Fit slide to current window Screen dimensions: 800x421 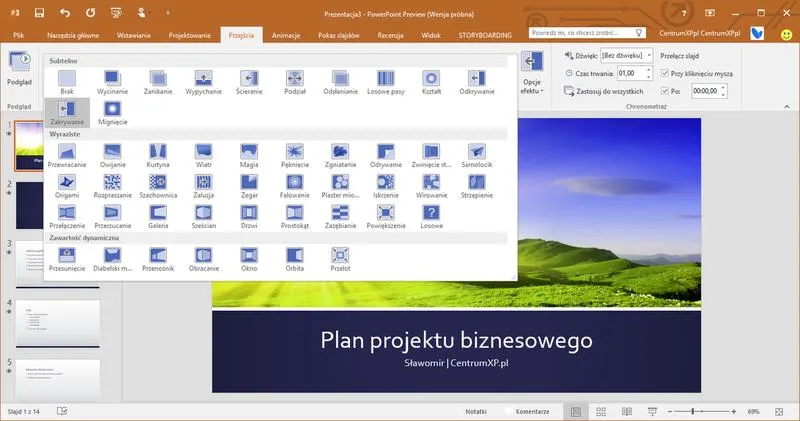(779, 411)
